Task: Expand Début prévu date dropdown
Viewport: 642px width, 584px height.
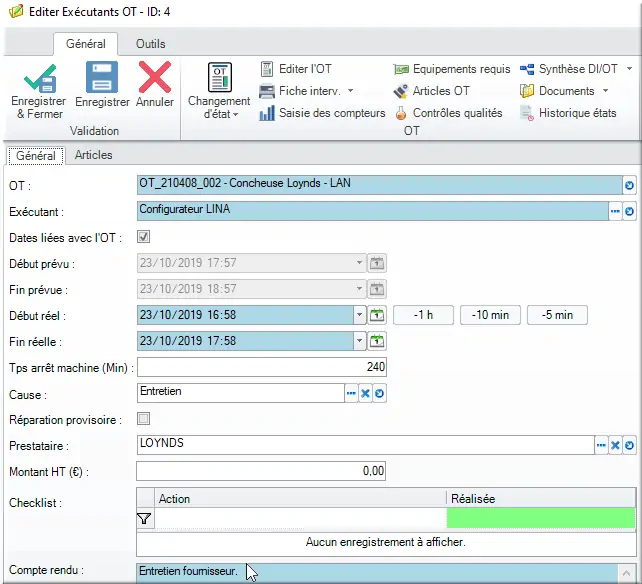Action: click(x=359, y=263)
